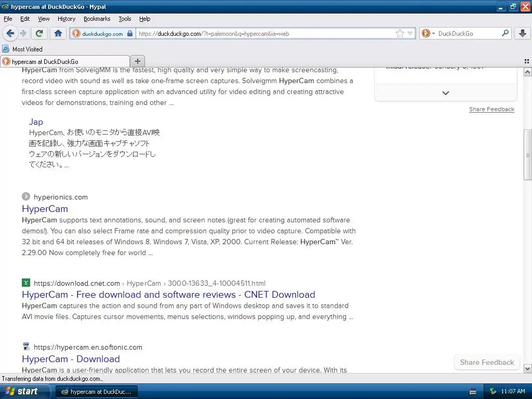The image size is (532, 399).
Task: Click the Softonic favicon
Action: pos(26,347)
